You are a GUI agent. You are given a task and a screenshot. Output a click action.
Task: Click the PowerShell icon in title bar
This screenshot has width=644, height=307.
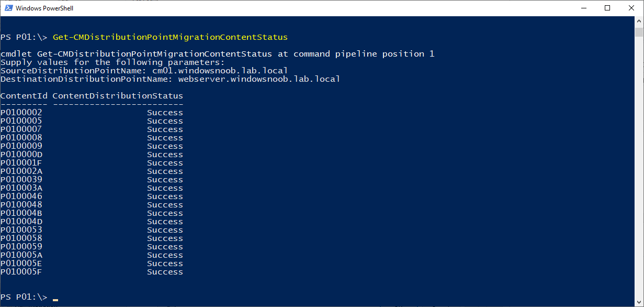(x=8, y=8)
